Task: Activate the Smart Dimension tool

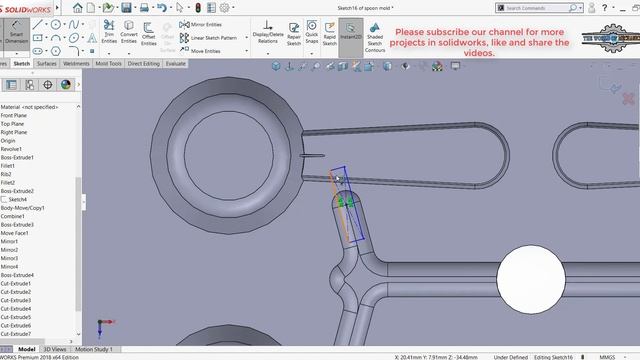Action: [16, 33]
